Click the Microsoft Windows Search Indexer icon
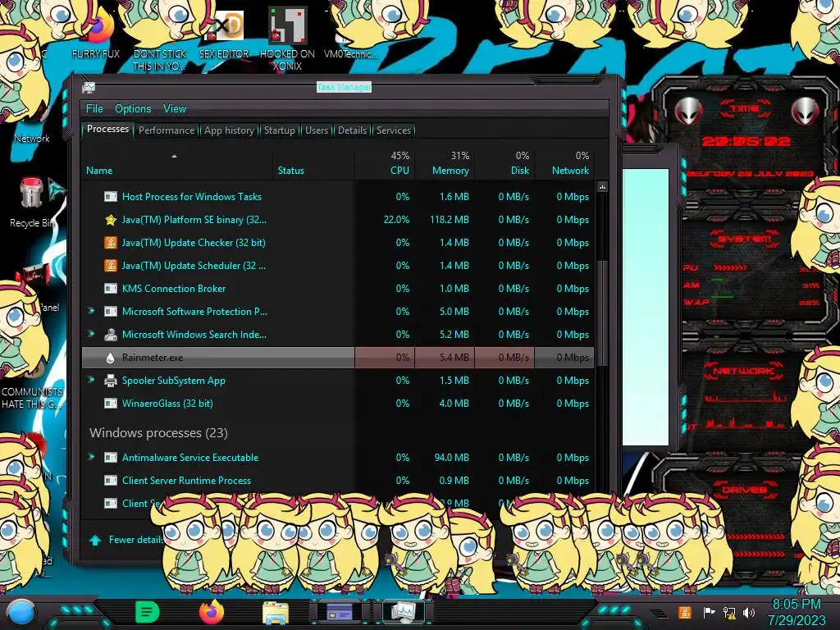 (111, 335)
